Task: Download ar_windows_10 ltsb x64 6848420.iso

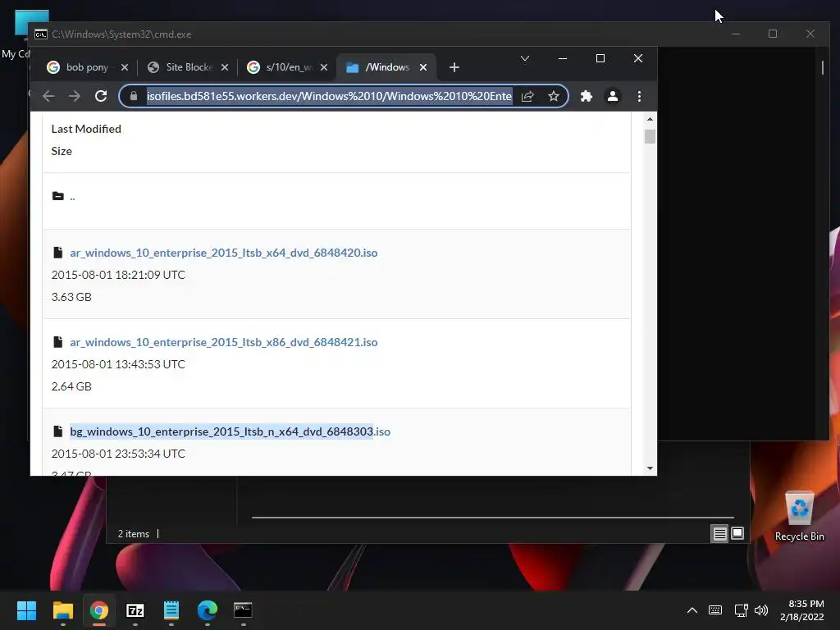Action: (x=223, y=253)
